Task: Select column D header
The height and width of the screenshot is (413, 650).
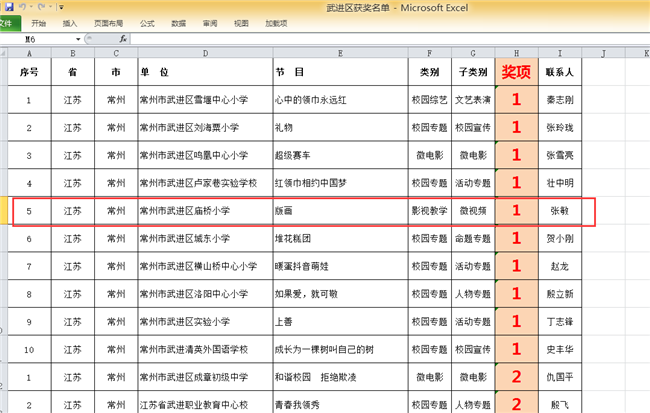Action: [x=204, y=52]
